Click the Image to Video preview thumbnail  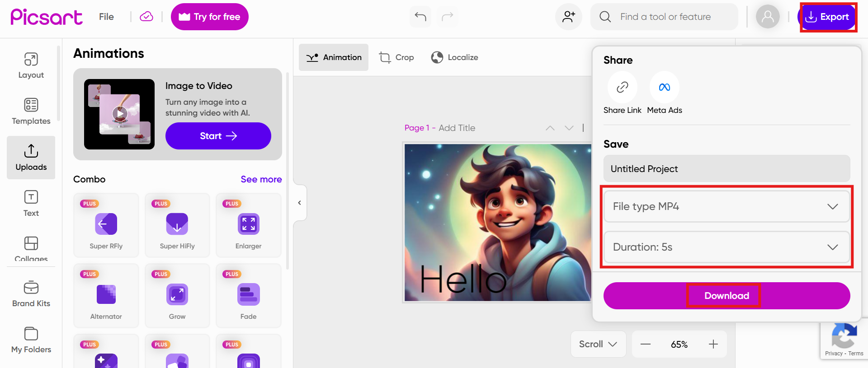tap(119, 114)
